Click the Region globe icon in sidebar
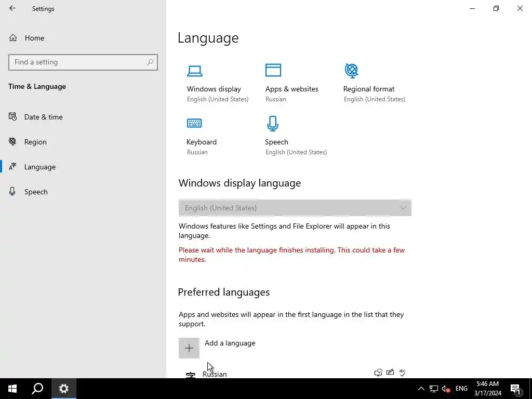 12,141
